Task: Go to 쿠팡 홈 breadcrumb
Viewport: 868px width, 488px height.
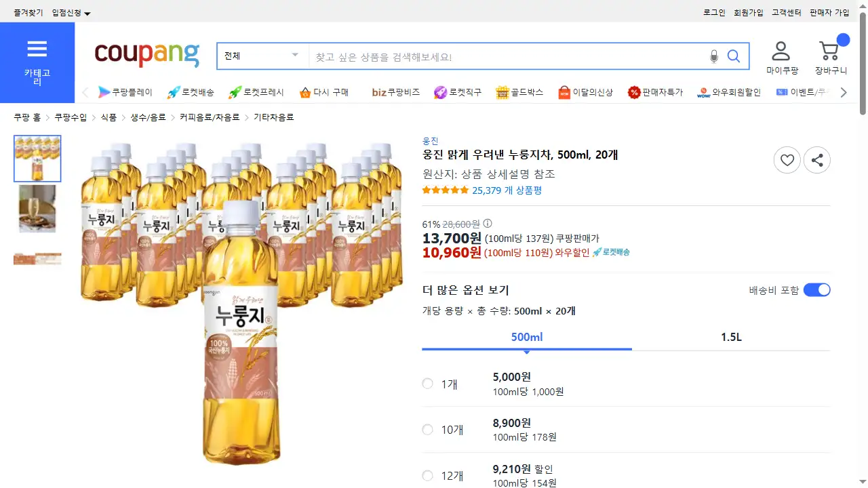Action: (27, 117)
